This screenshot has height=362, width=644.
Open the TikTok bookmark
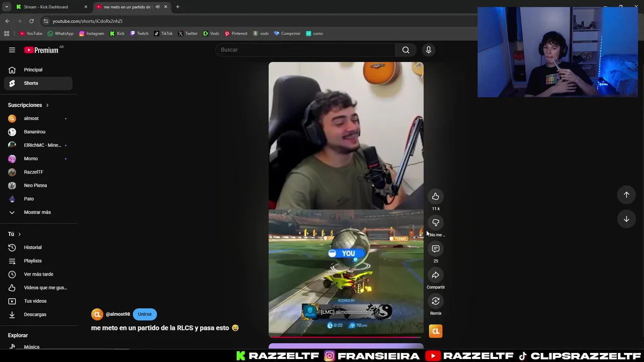click(164, 34)
